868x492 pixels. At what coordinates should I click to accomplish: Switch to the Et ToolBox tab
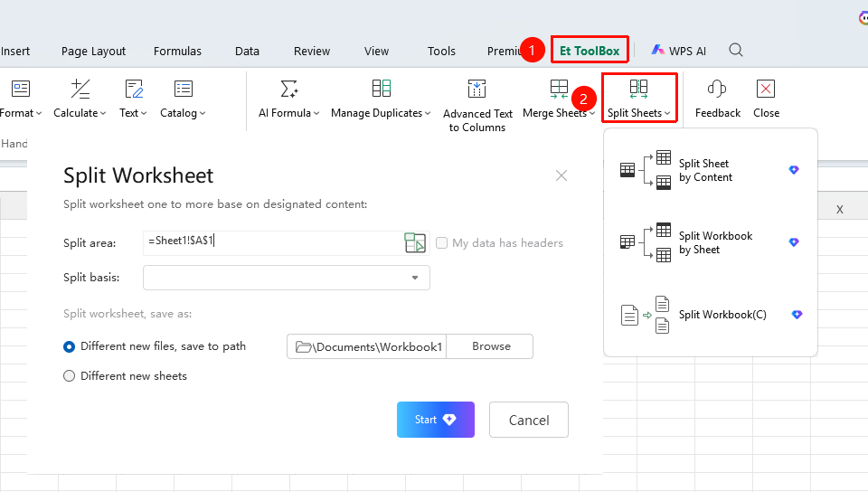coord(590,51)
